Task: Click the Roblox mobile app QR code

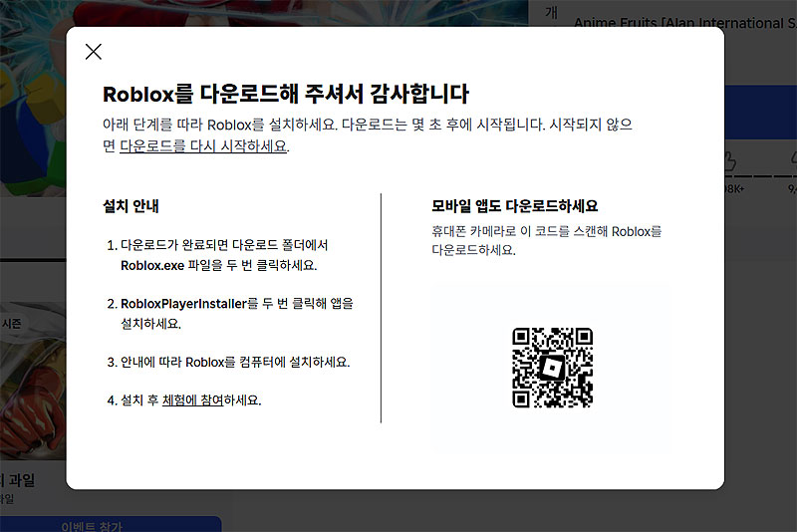Action: 553,368
